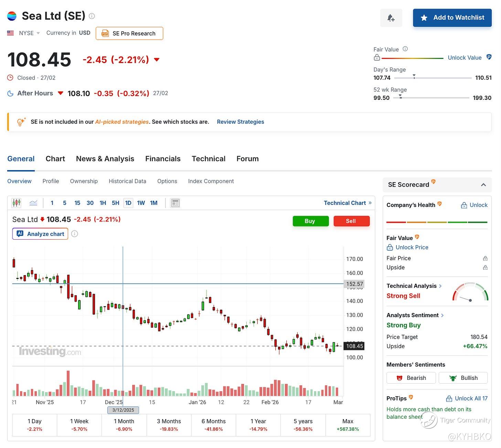
Task: Click the Technical Analysis gauge
Action: click(470, 292)
